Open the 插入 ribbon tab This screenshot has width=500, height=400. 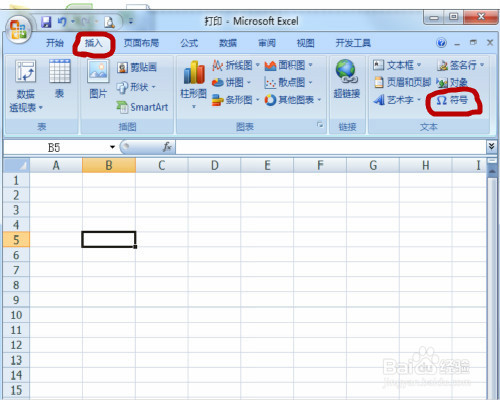[x=94, y=43]
